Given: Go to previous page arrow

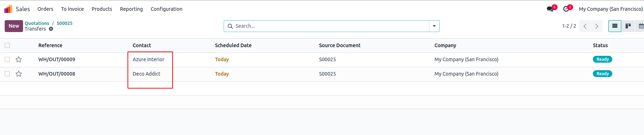Looking at the screenshot, I should coord(585,26).
